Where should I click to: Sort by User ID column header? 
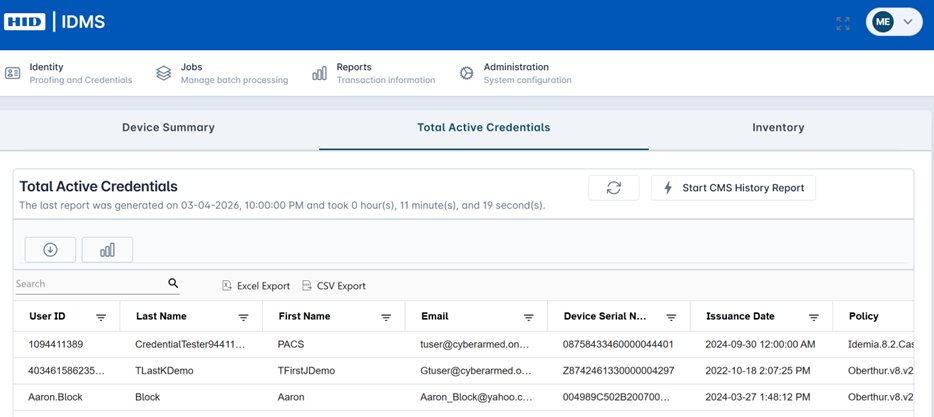click(x=47, y=316)
